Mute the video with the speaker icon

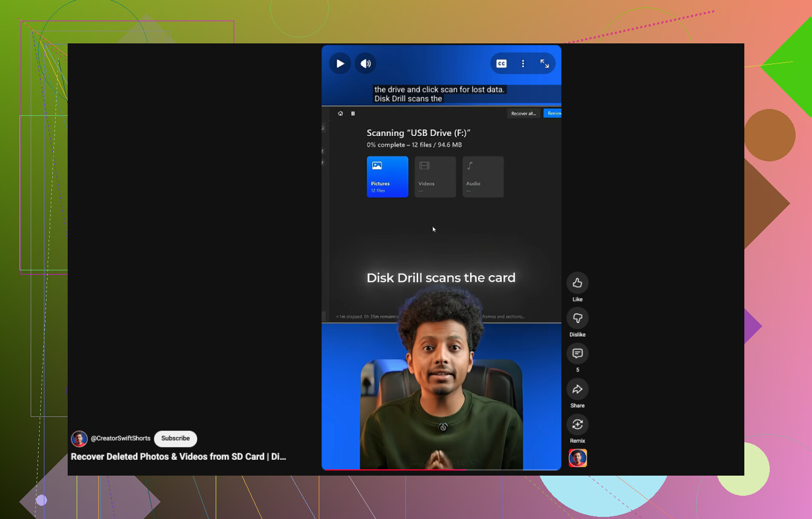[x=365, y=63]
